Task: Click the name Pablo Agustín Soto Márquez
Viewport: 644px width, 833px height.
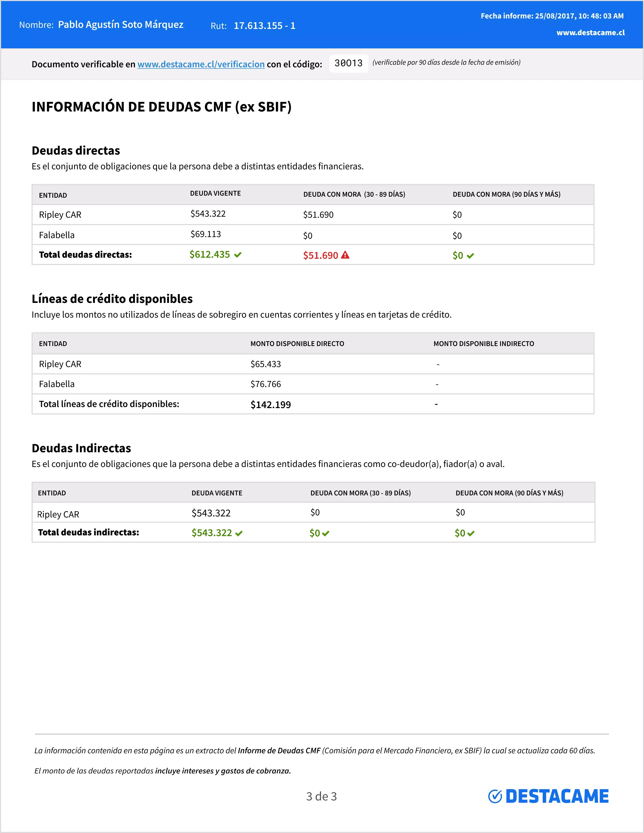Action: (x=121, y=25)
